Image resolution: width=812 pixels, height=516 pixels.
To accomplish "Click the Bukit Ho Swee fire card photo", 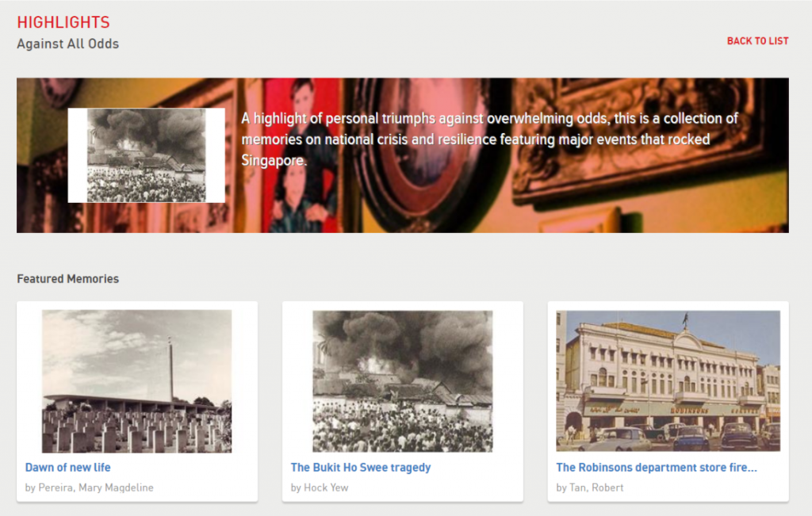I will pos(402,381).
